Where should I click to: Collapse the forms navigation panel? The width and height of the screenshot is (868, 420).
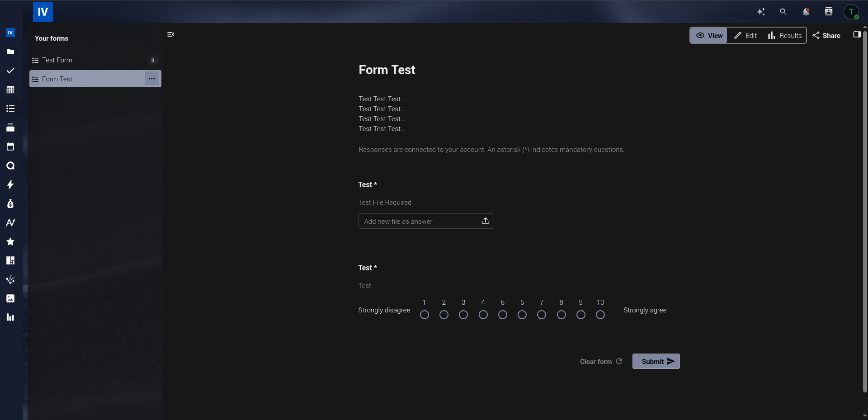click(171, 34)
